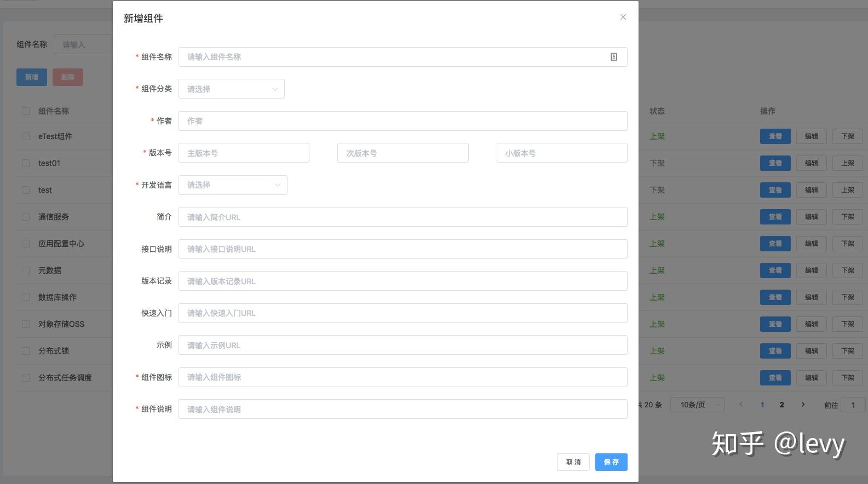Click the 请输入组件图标 field
This screenshot has height=484, width=868.
pyautogui.click(x=403, y=377)
